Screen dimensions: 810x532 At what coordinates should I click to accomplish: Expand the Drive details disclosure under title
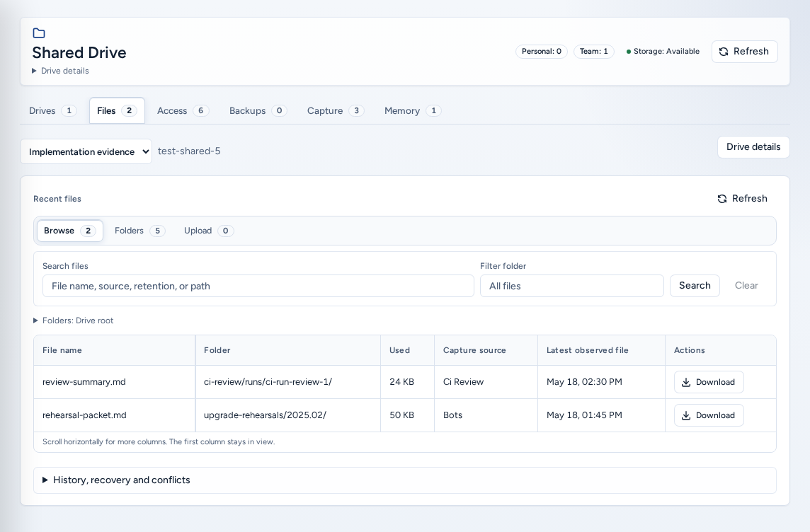point(60,71)
